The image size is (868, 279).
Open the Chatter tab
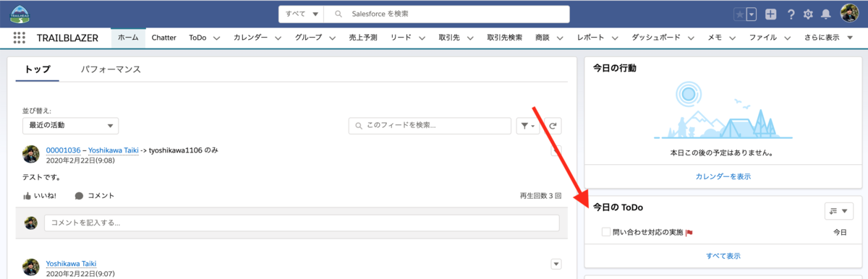coord(164,38)
